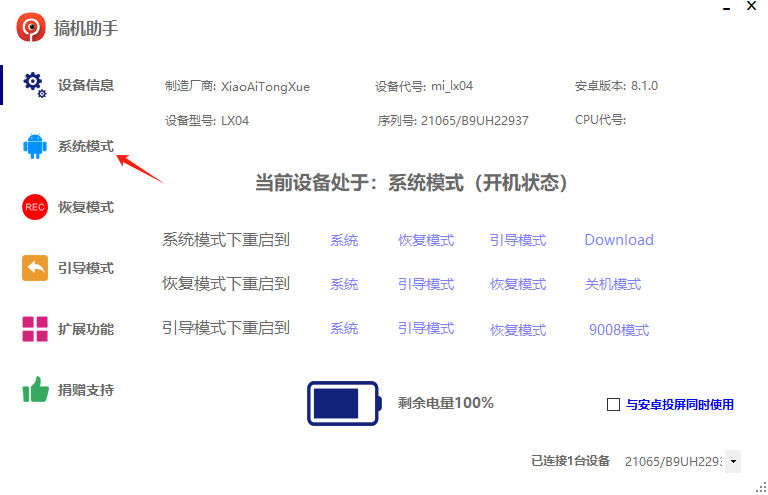Open 引导模式 via the orange arrow icon
Viewport: 768px width, 495px height.
click(x=35, y=269)
